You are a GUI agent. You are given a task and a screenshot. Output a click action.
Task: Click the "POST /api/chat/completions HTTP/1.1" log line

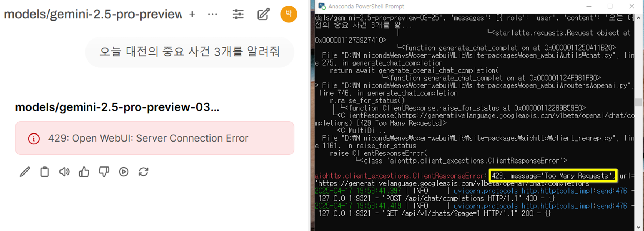point(436,198)
